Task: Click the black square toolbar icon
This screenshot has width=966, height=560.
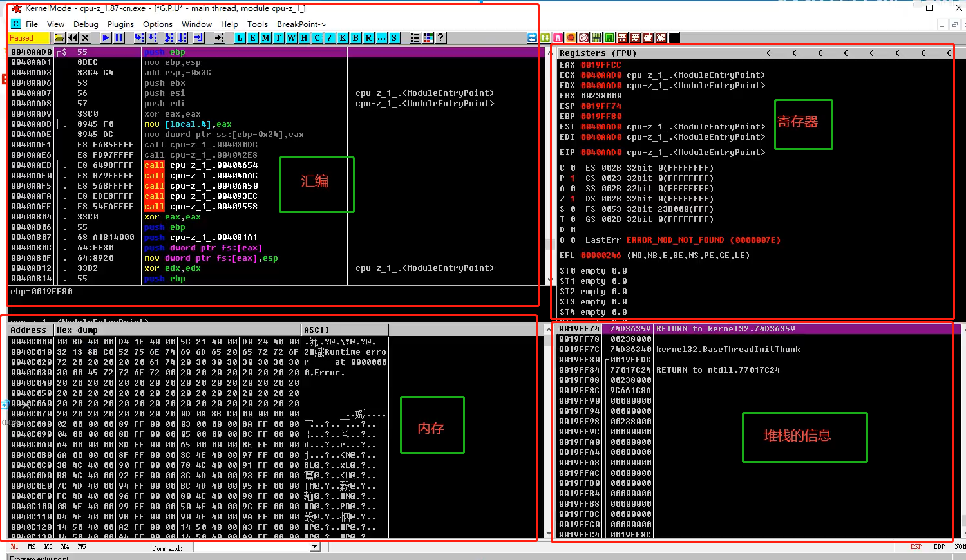Action: (x=674, y=38)
